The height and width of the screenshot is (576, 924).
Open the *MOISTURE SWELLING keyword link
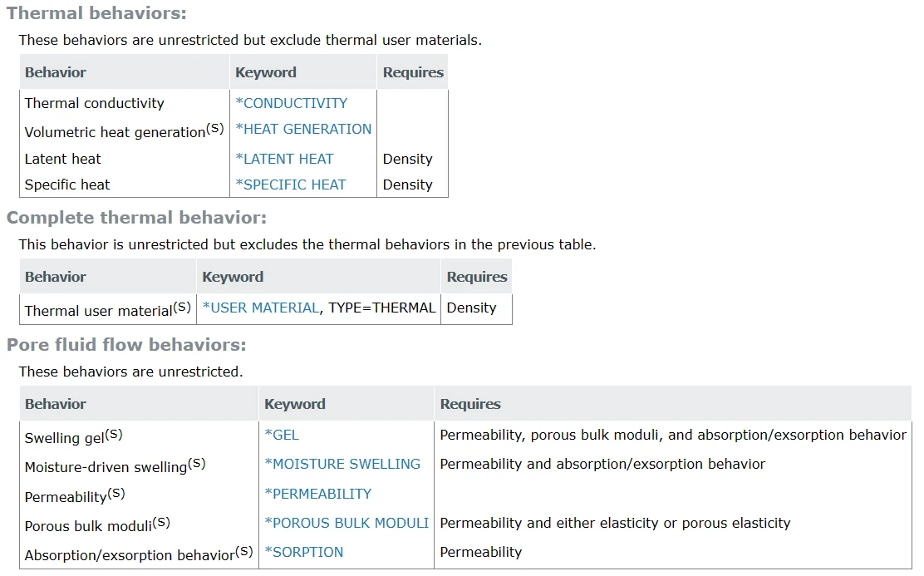342,464
